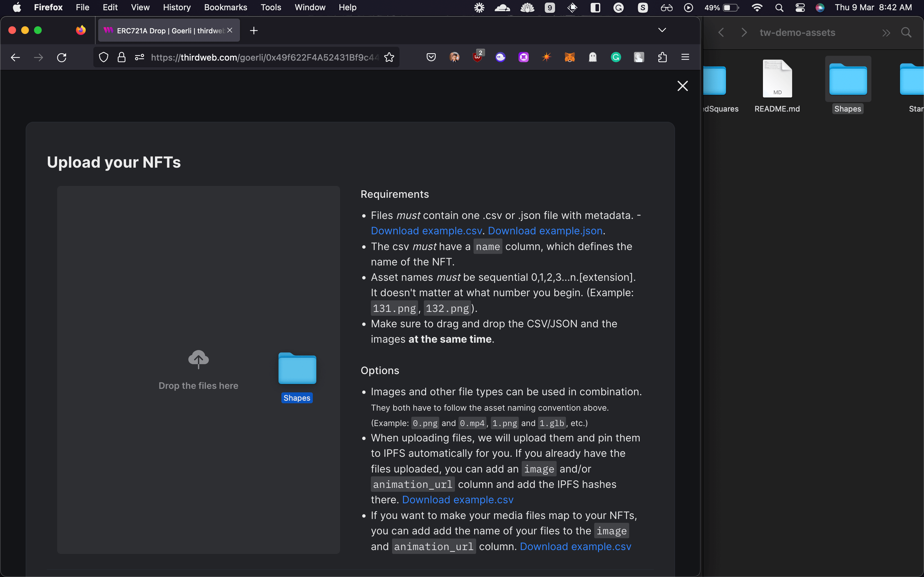Viewport: 924px width, 577px height.
Task: Expand the Firefox application hamburger menu
Action: coord(685,57)
